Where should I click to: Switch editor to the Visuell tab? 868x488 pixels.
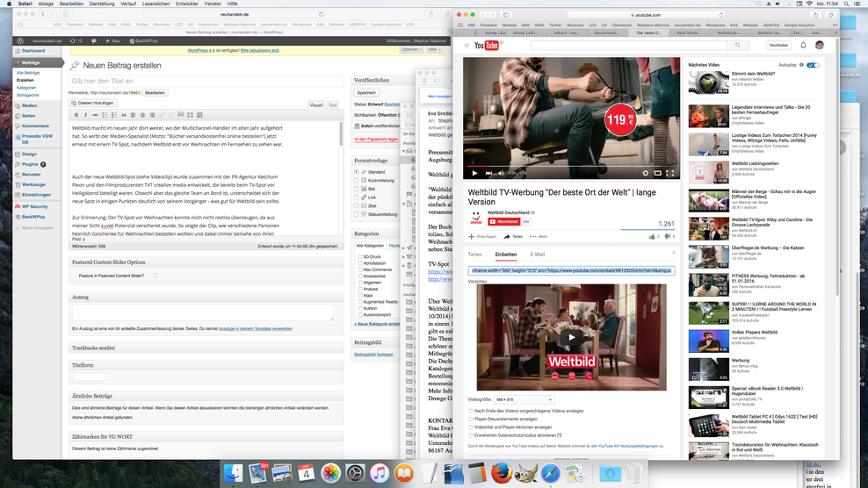(316, 105)
